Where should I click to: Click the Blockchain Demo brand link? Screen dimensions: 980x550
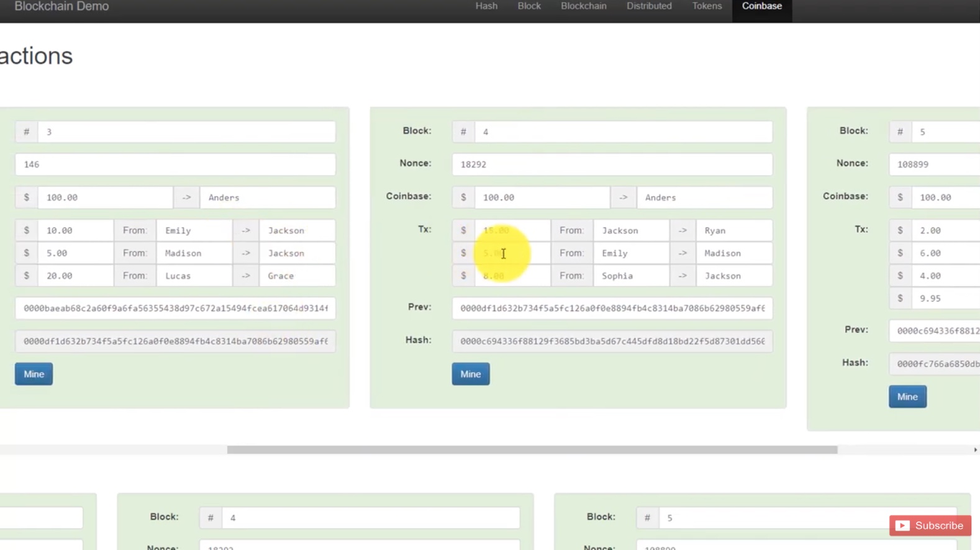click(61, 7)
